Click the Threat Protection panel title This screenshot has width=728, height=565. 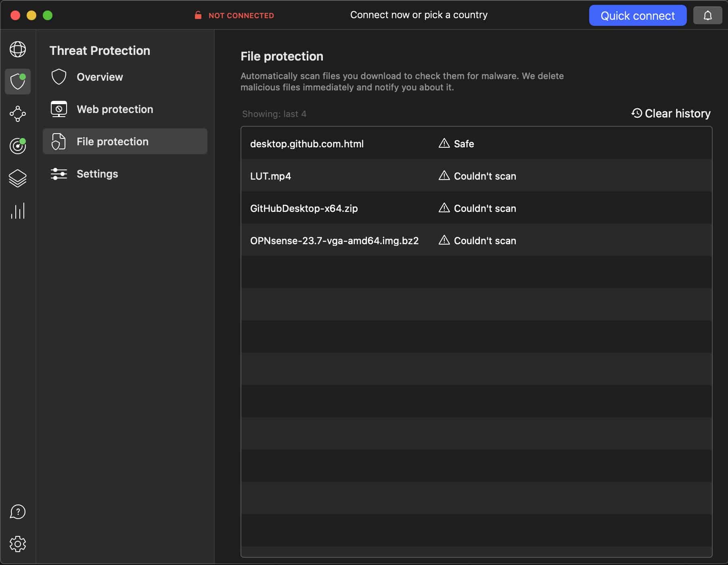coord(100,51)
